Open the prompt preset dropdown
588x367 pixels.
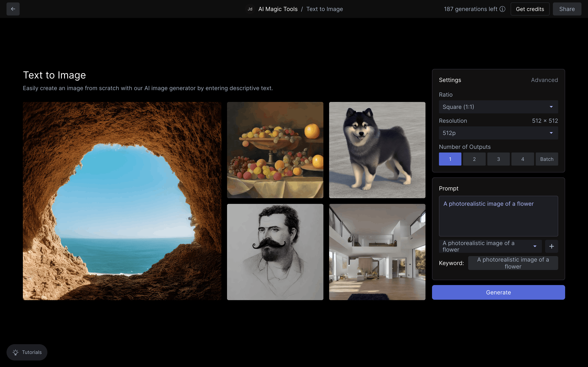[x=490, y=246]
